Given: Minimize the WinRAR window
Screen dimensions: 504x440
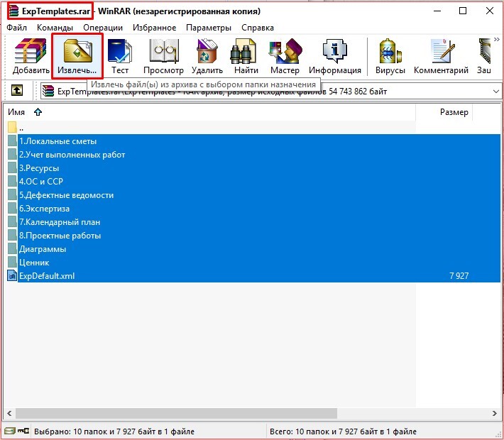Looking at the screenshot, I should [437, 11].
